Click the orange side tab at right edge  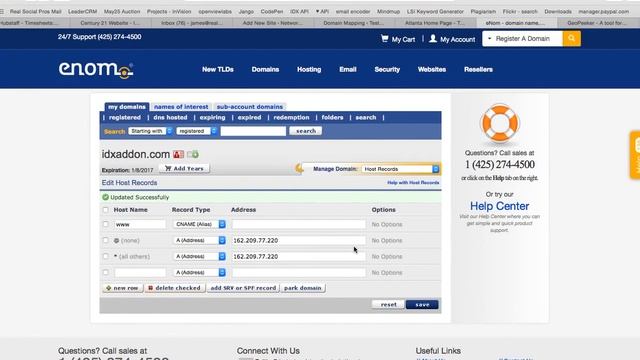(x=635, y=155)
